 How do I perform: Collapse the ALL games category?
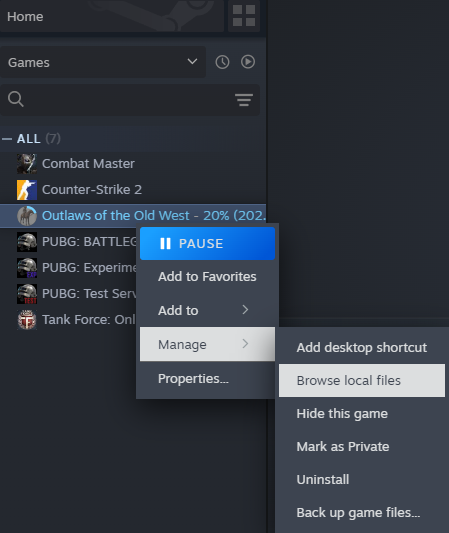[x=7, y=139]
